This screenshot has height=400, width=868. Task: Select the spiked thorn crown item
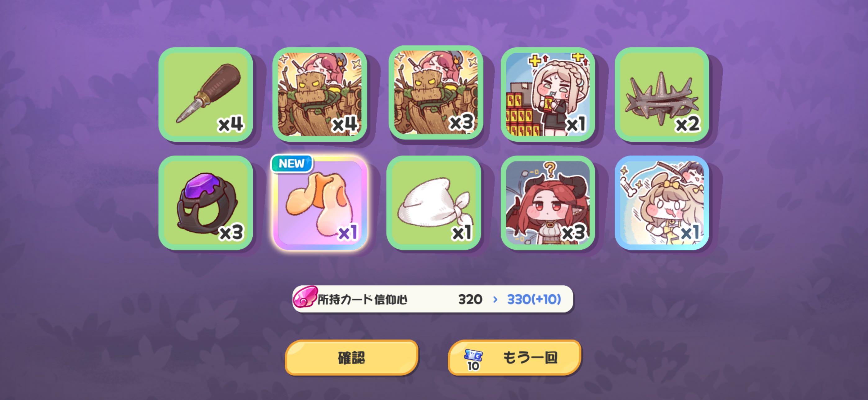[662, 94]
